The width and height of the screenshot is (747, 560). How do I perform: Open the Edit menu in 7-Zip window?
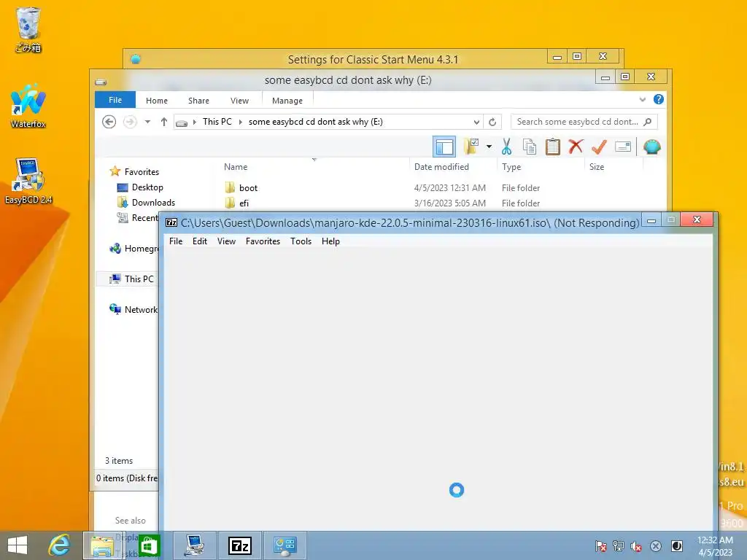[x=200, y=241]
